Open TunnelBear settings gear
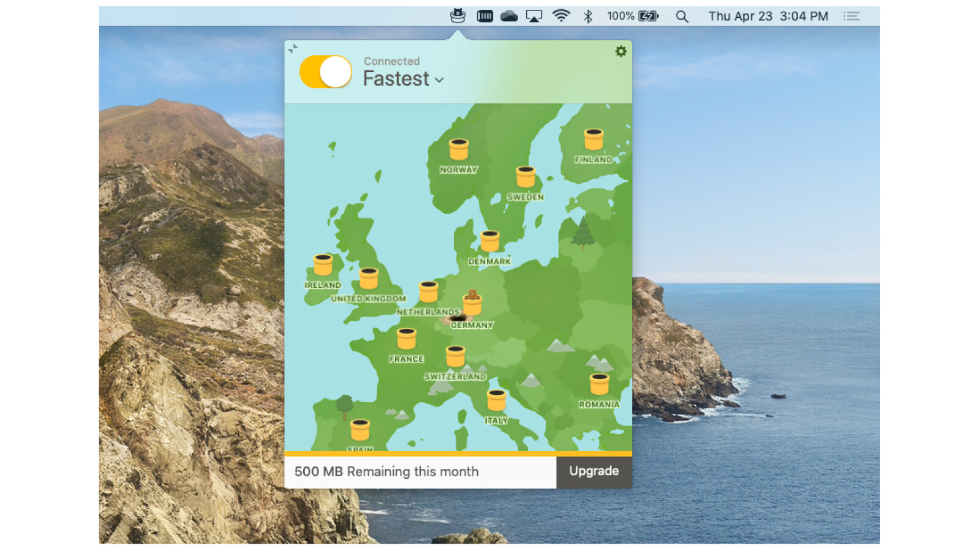This screenshot has width=980, height=551. (x=620, y=51)
